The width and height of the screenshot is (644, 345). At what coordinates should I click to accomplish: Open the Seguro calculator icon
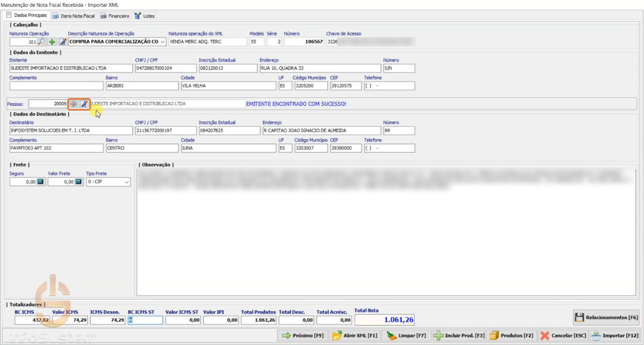pos(40,182)
